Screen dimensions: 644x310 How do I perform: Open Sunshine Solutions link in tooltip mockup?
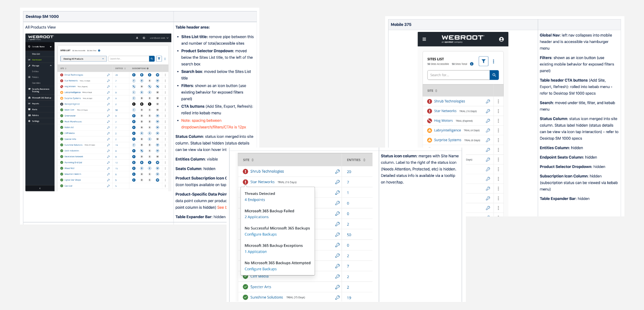[267, 297]
